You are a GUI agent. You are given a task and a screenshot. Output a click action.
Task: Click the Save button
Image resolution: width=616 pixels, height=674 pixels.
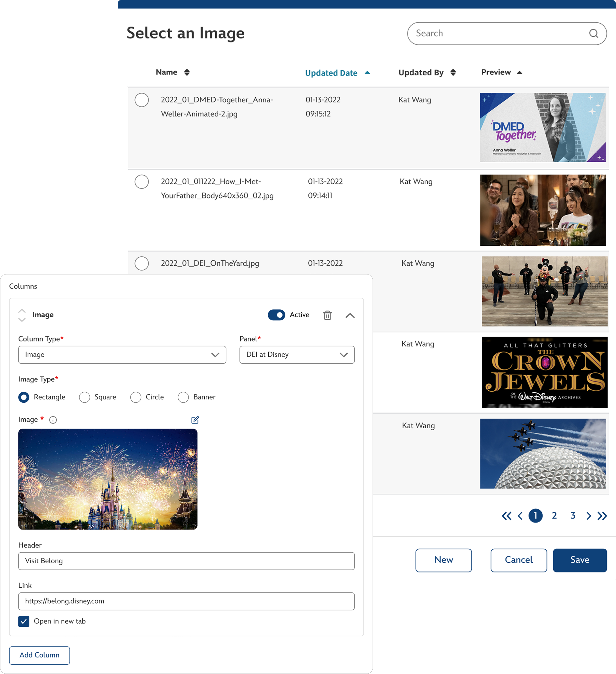pos(580,560)
